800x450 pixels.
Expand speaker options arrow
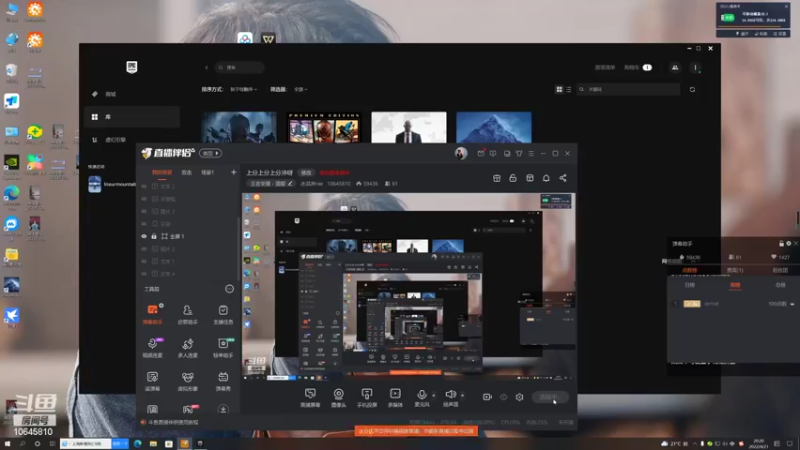pos(463,395)
